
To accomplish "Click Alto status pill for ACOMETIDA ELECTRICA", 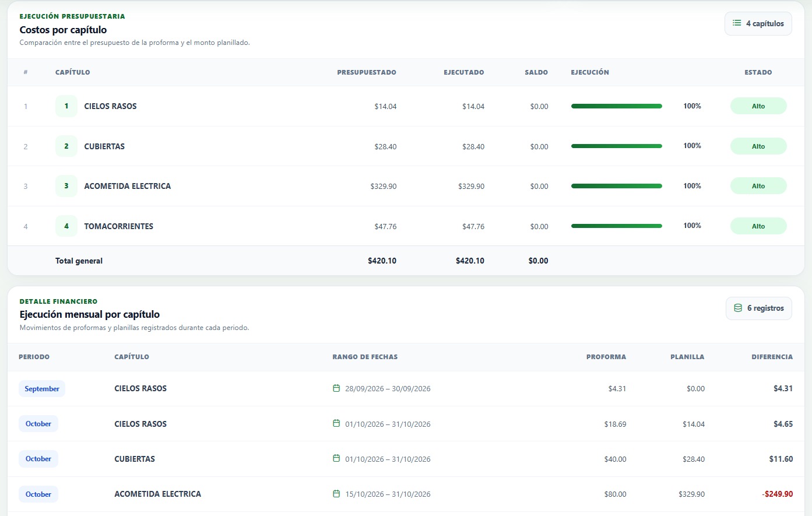I will 758,186.
